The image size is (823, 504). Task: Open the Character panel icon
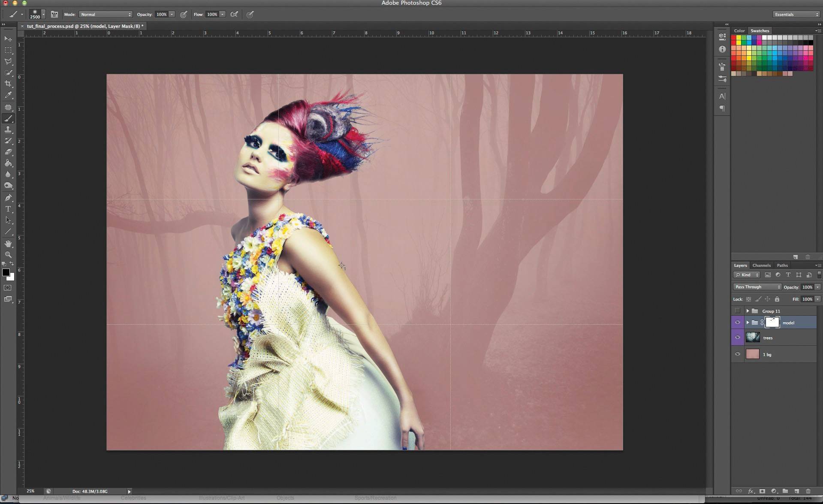pyautogui.click(x=722, y=96)
